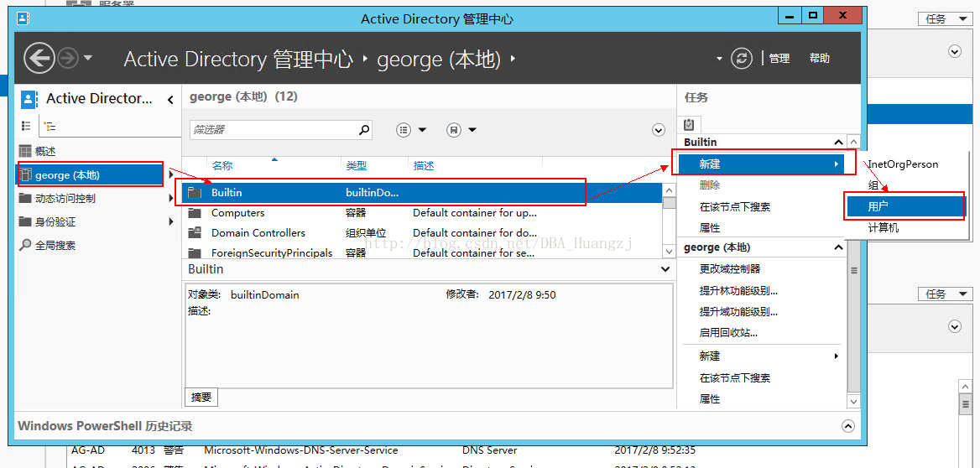Screen dimensions: 980x468
Task: Click the forward navigation arrow
Action: point(67,59)
